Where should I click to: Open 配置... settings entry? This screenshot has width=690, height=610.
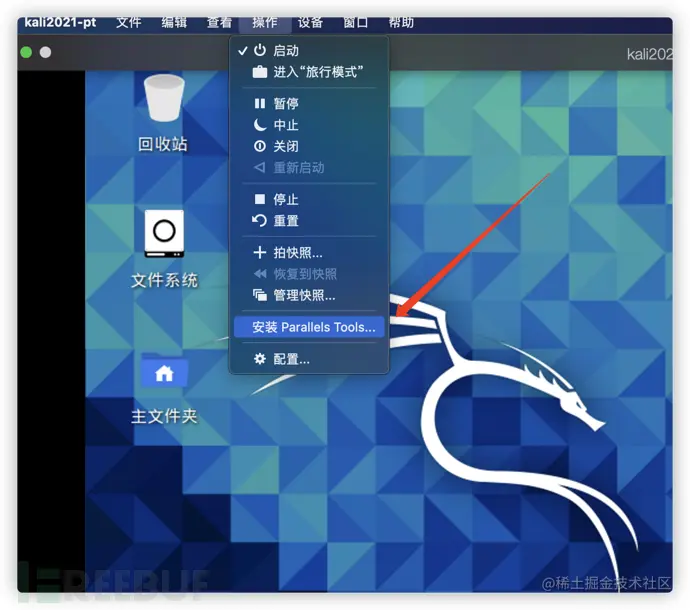coord(309,359)
